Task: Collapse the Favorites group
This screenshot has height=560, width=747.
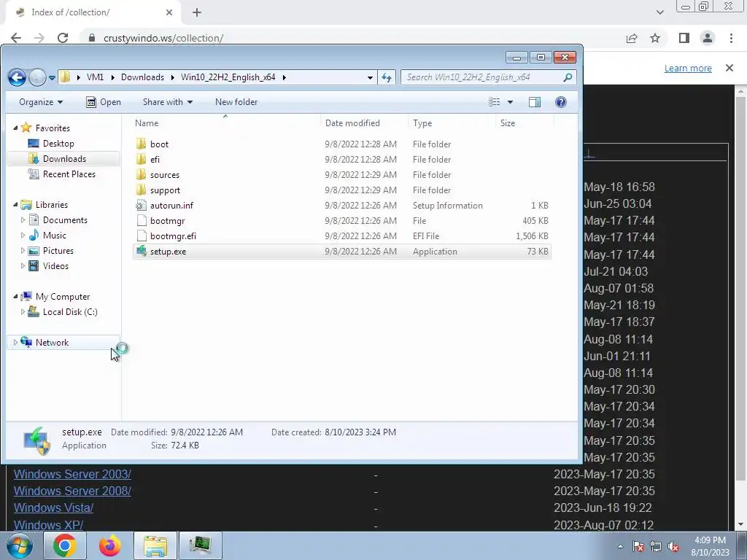Action: (15, 128)
